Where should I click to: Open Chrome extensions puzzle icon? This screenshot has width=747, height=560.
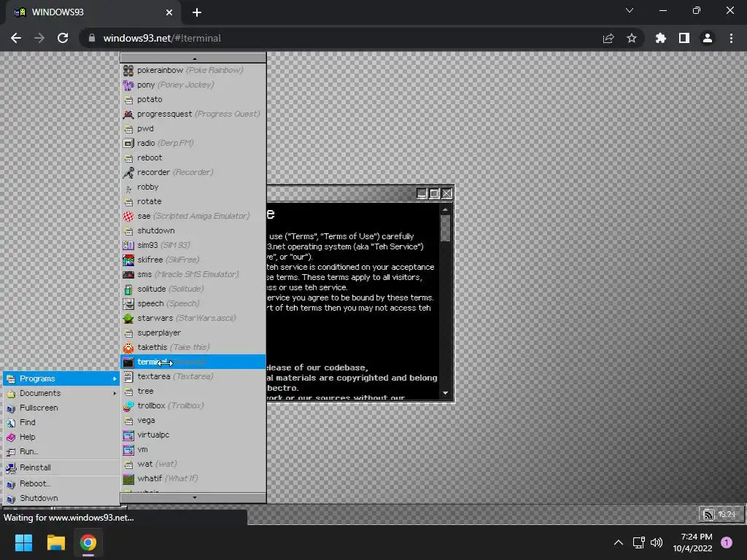click(661, 38)
